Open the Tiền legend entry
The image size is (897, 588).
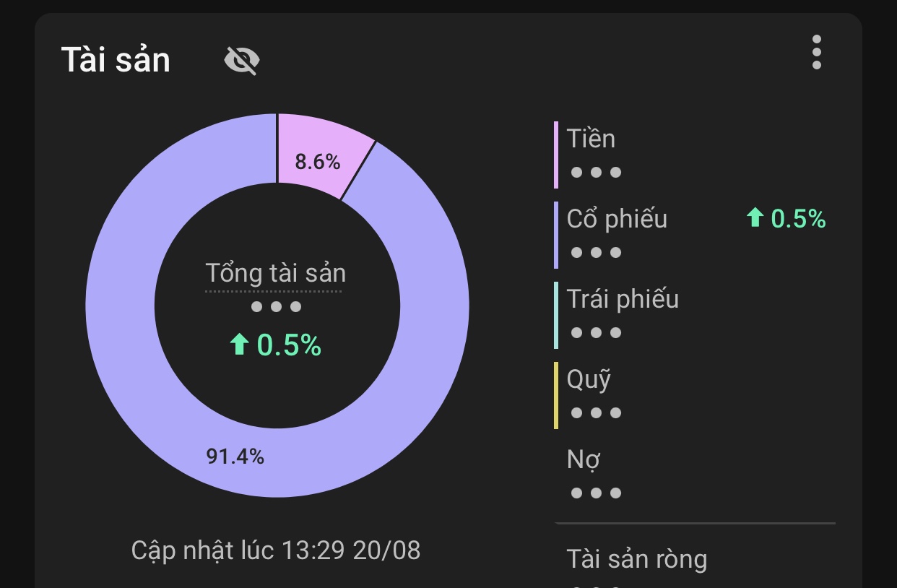click(x=693, y=154)
